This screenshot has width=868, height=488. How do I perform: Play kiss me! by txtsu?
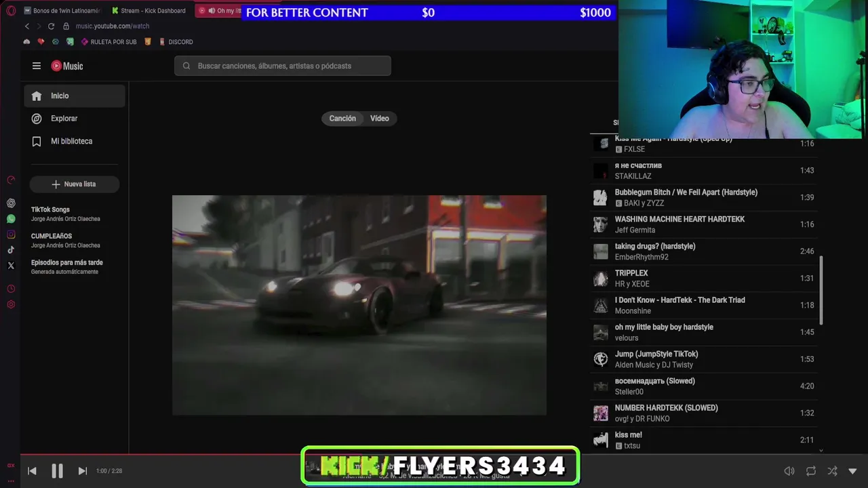[704, 440]
